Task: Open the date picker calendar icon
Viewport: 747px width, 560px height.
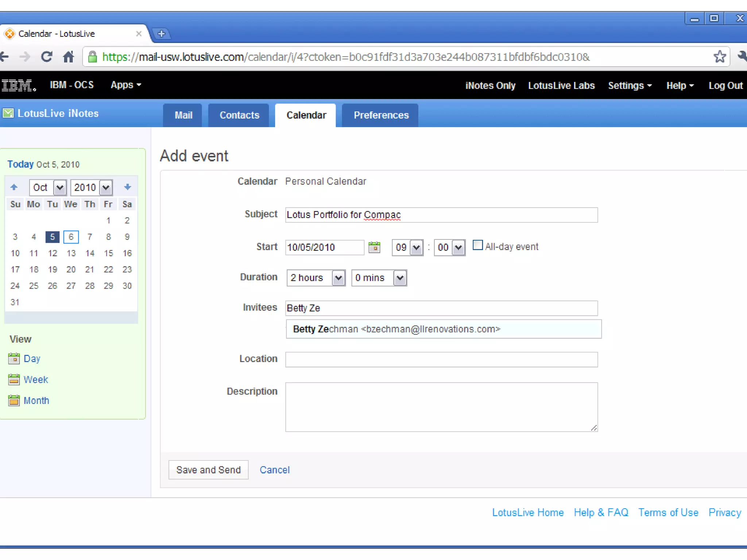Action: [374, 247]
